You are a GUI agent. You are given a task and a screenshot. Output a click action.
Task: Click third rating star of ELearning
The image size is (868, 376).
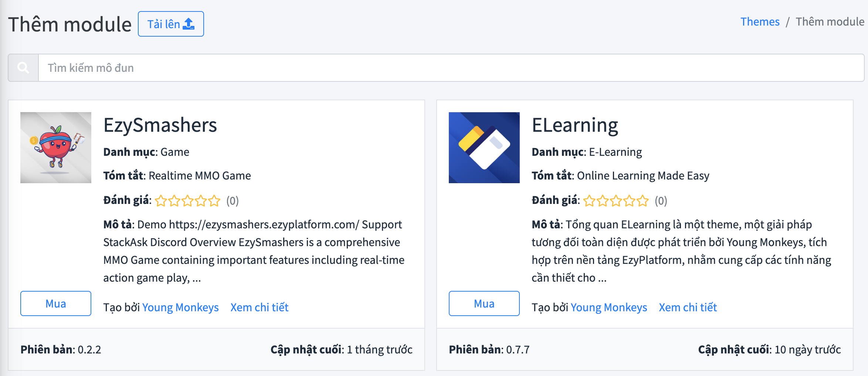tap(616, 201)
